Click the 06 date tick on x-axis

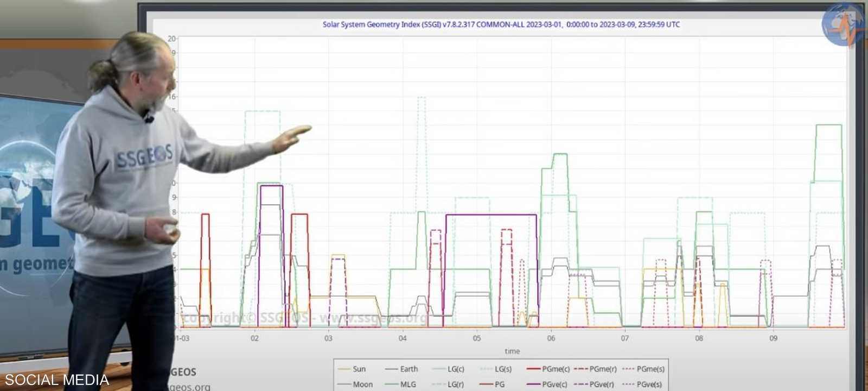[x=551, y=338]
